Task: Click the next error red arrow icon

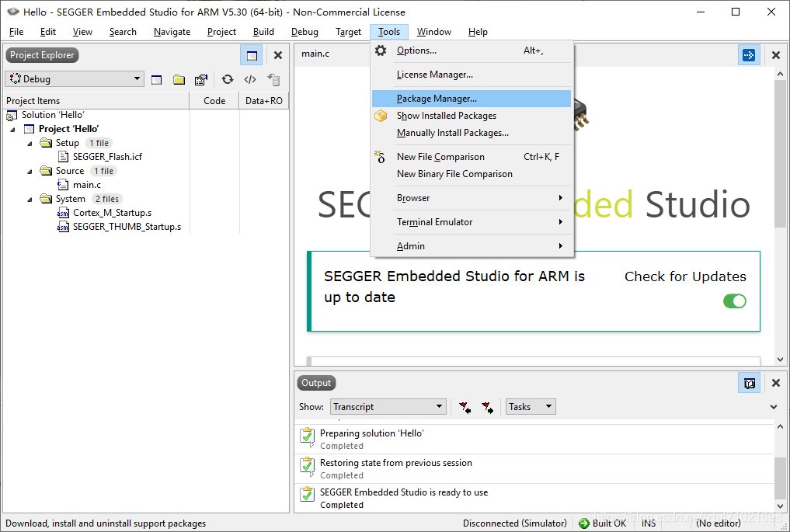Action: click(487, 407)
